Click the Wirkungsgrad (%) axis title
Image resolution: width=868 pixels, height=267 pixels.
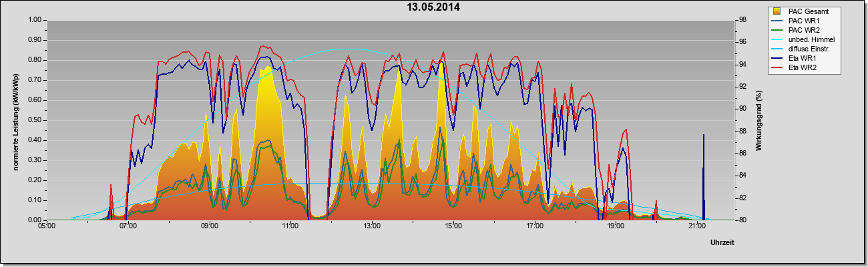click(759, 119)
